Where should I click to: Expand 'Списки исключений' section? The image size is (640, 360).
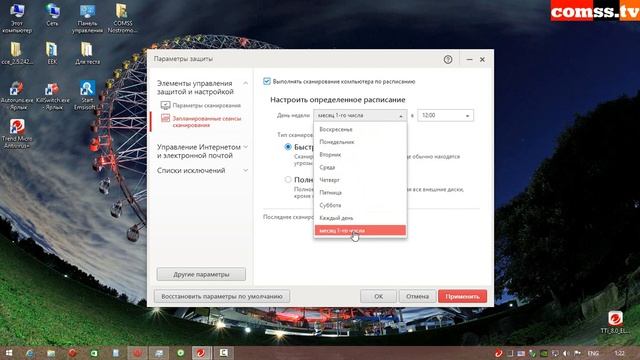coord(245,170)
